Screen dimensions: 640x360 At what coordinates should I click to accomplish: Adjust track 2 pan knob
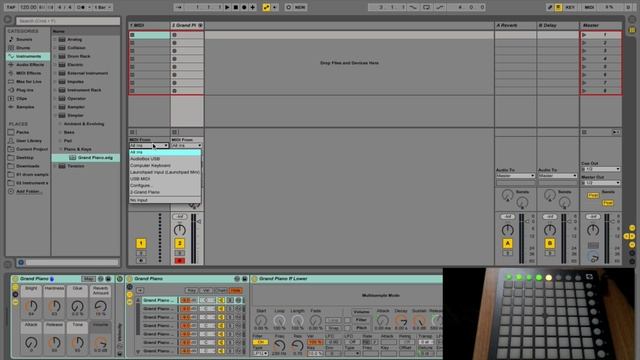coord(180,230)
